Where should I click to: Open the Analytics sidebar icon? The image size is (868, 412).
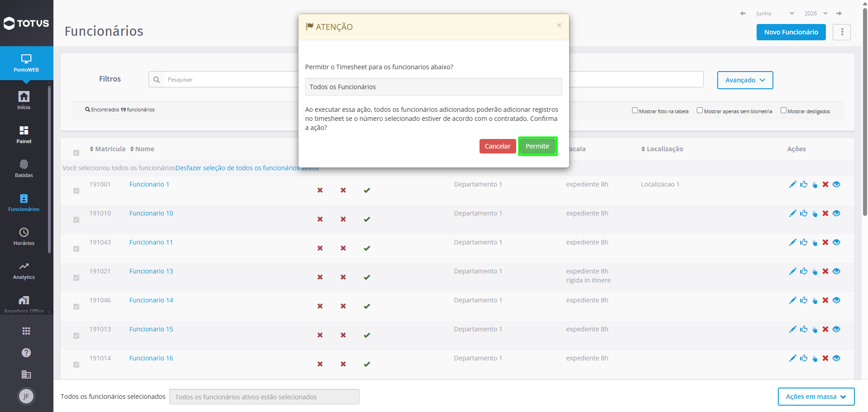[24, 270]
